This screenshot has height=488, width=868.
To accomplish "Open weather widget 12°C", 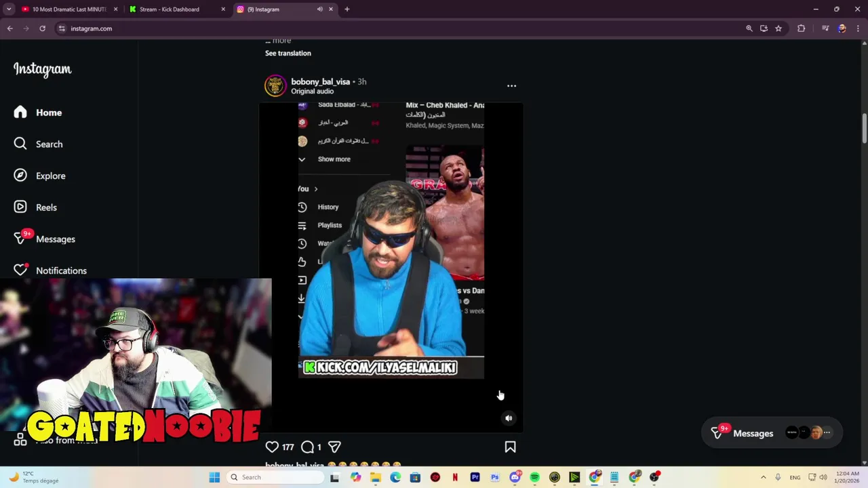I will coord(34,477).
